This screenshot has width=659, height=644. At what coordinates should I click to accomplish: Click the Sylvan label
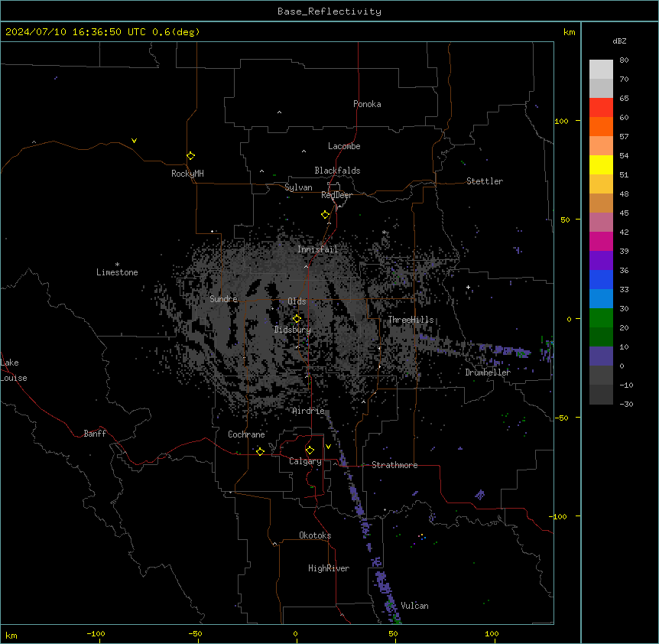[298, 187]
